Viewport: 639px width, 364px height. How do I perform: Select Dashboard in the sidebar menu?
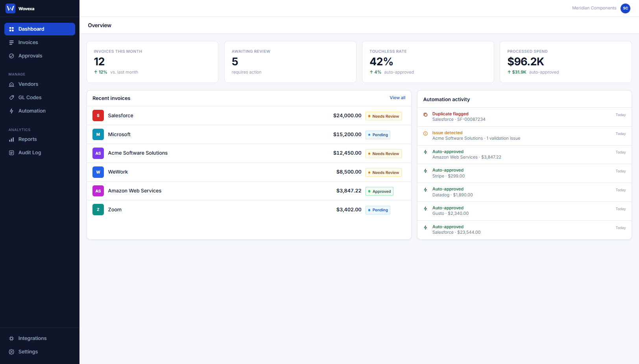click(x=32, y=29)
